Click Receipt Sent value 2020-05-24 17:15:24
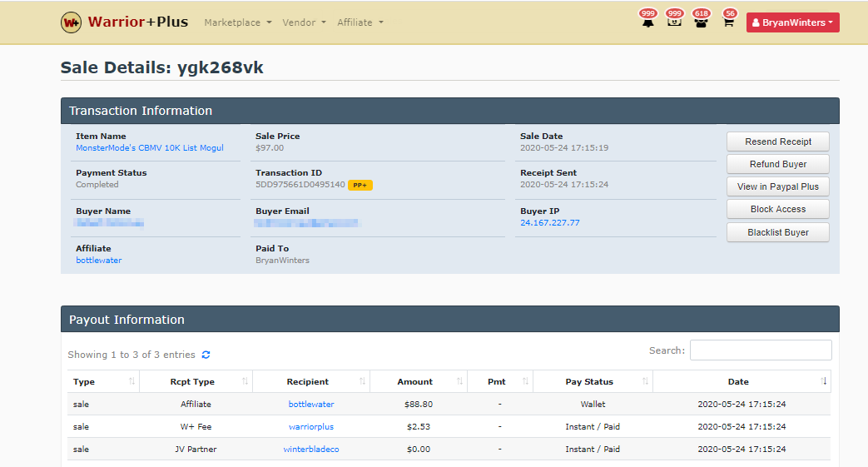The image size is (868, 467). coord(564,185)
